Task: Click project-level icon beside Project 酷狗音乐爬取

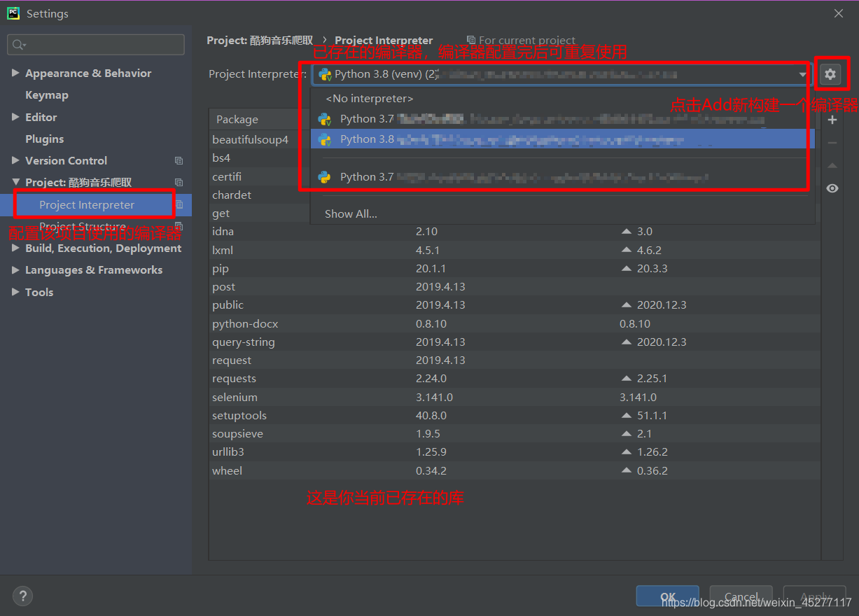Action: [x=179, y=183]
